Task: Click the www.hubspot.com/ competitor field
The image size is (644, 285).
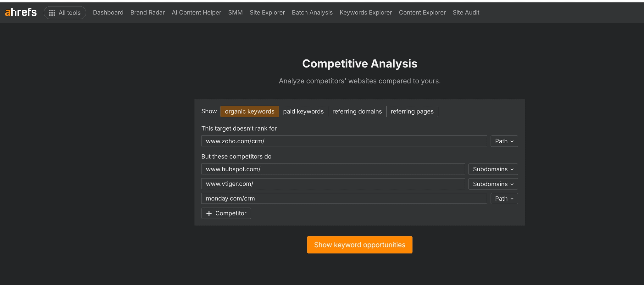Action: tap(333, 169)
